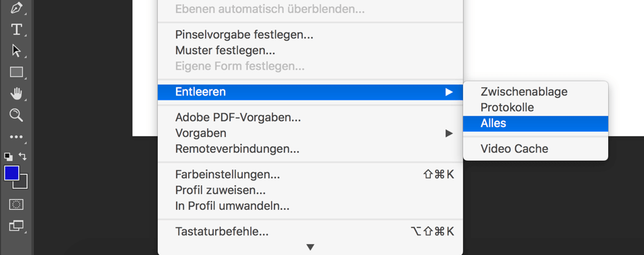This screenshot has height=255, width=644.
Task: Open Tastaturbefehle keyboard shortcuts
Action: (310, 232)
